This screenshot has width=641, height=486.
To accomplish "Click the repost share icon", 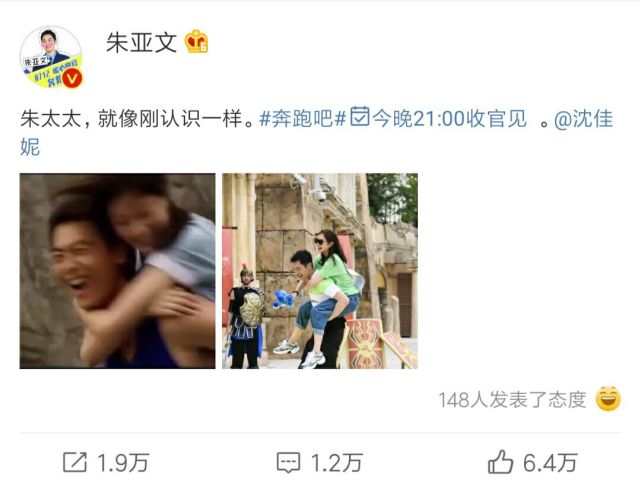I will click(x=75, y=462).
